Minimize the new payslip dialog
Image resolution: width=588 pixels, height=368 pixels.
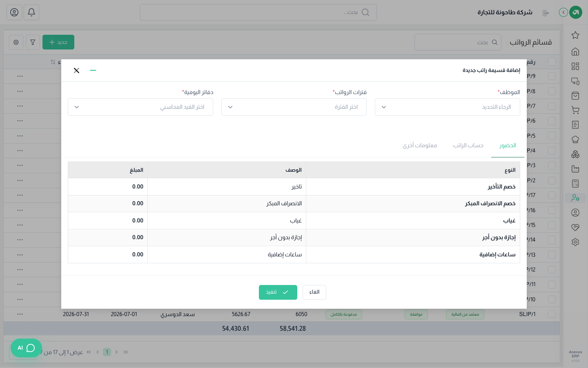(93, 70)
